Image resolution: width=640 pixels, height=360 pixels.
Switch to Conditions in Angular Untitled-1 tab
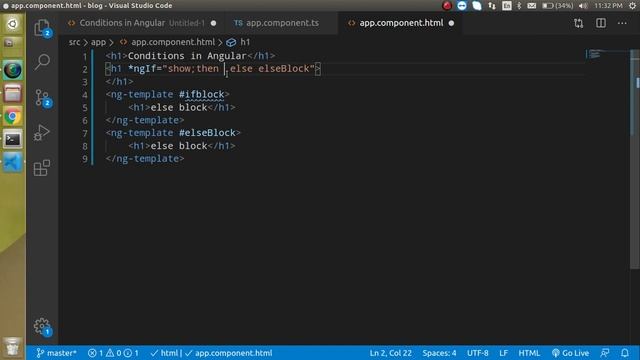pyautogui.click(x=141, y=23)
